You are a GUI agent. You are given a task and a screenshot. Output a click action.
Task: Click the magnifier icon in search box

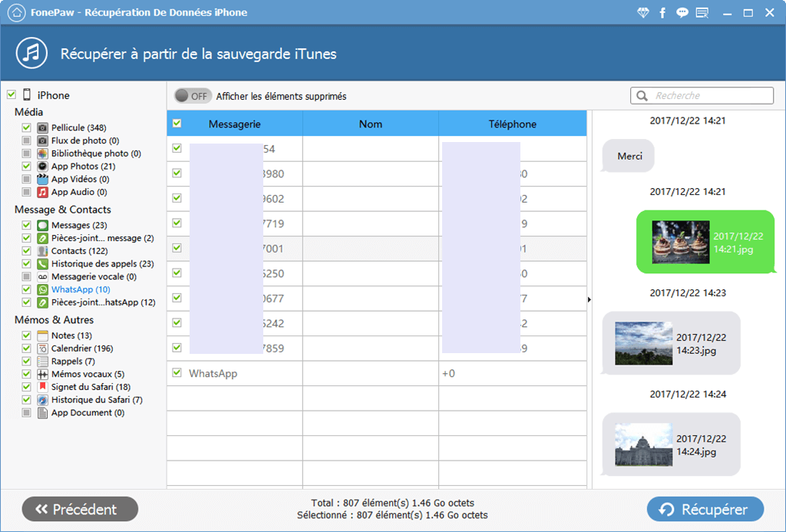tap(642, 96)
